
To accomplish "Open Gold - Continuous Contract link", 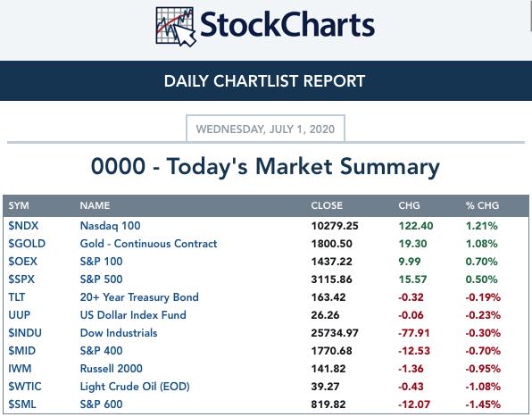I will pos(148,244).
